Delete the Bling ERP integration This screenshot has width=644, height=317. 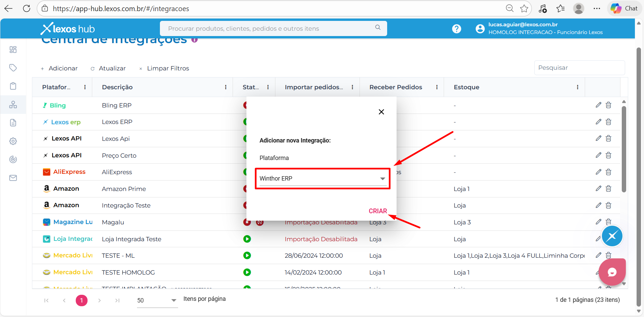point(608,105)
